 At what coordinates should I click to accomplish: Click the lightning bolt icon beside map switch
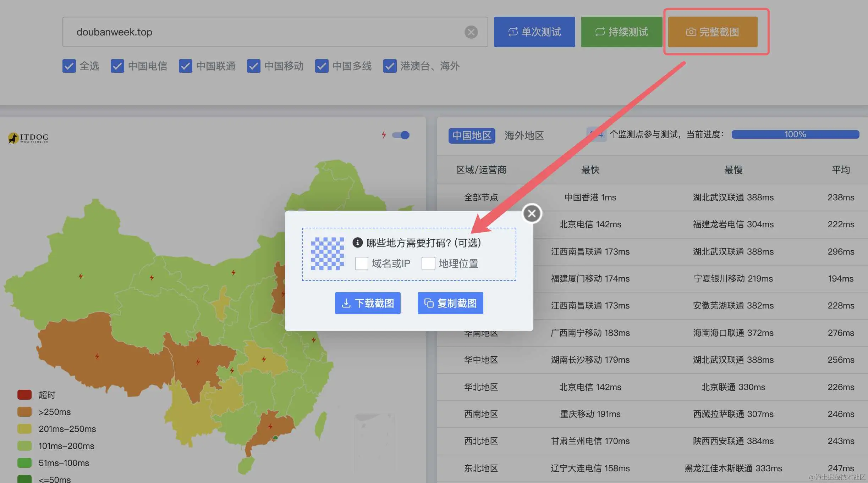384,135
